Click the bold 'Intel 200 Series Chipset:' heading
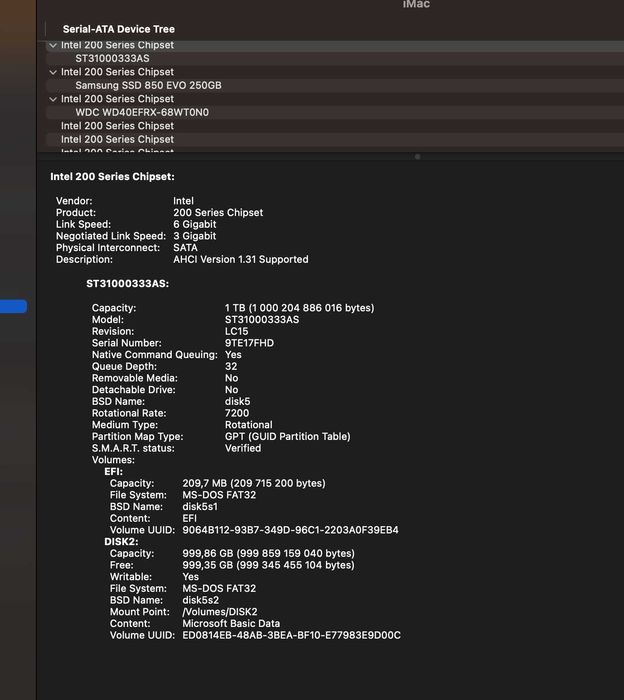This screenshot has width=624, height=700. (x=112, y=177)
